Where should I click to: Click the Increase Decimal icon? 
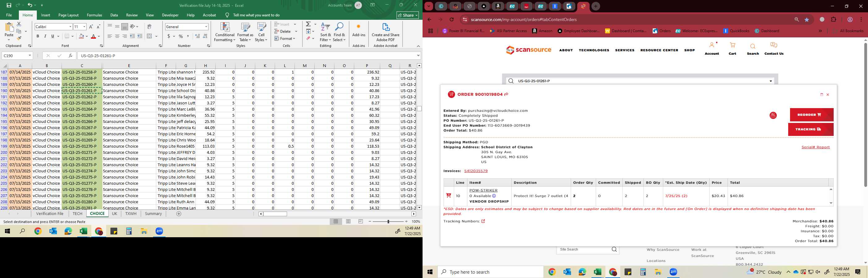click(x=197, y=36)
